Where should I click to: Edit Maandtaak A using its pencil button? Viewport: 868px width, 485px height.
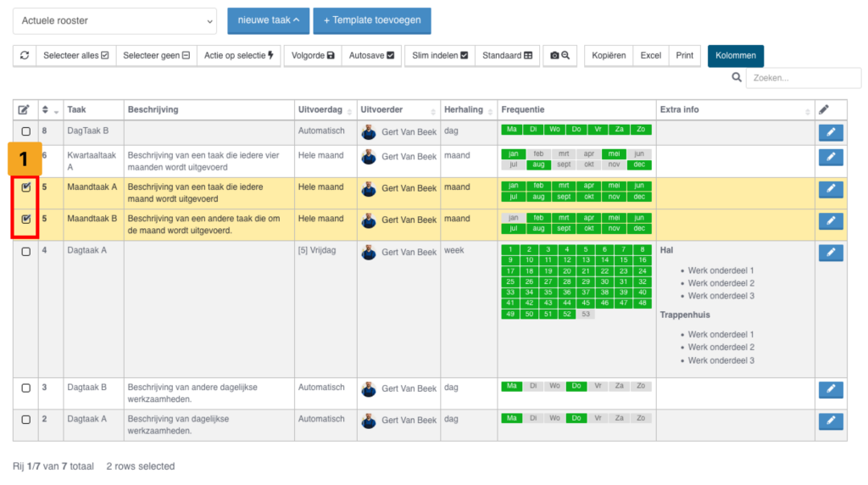click(x=831, y=189)
